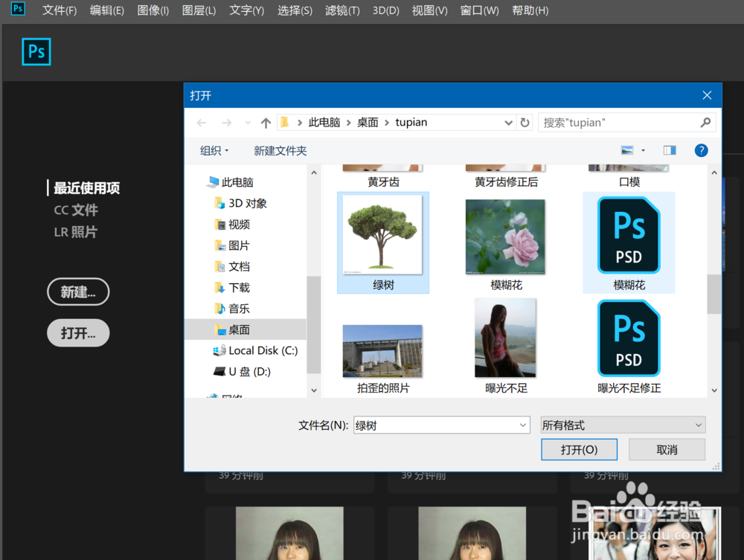Image resolution: width=744 pixels, height=560 pixels.
Task: Click the search magnifier icon
Action: [705, 123]
